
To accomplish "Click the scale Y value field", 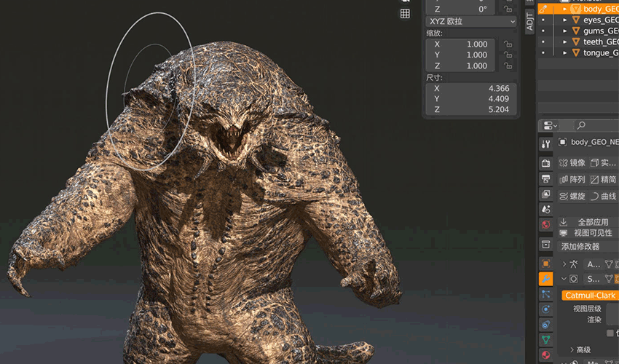I will coord(460,55).
